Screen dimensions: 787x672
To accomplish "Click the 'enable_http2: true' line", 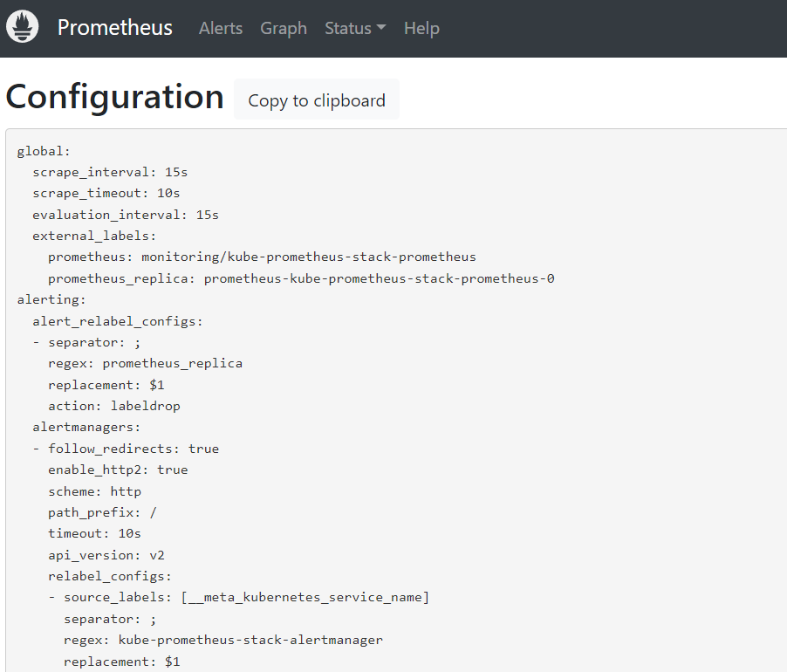I will pos(118,470).
